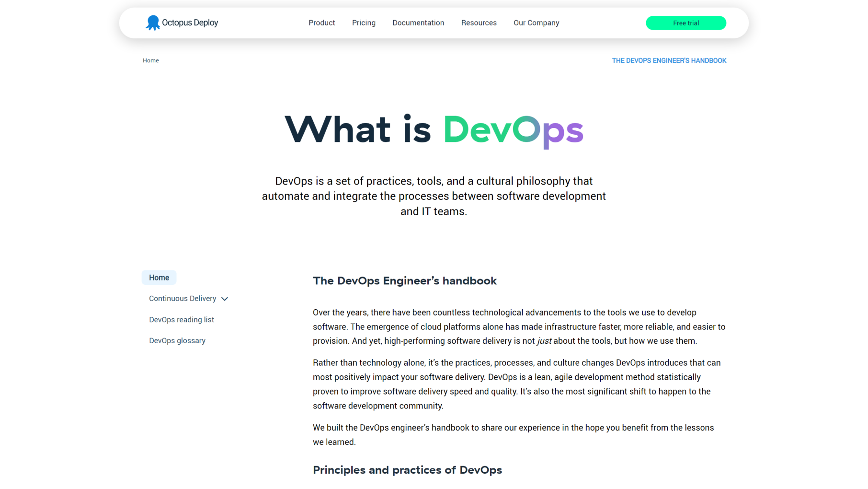Open THE DEVOPS ENGINEER'S HANDBOOK link
Image resolution: width=868 pixels, height=489 pixels.
pyautogui.click(x=669, y=60)
